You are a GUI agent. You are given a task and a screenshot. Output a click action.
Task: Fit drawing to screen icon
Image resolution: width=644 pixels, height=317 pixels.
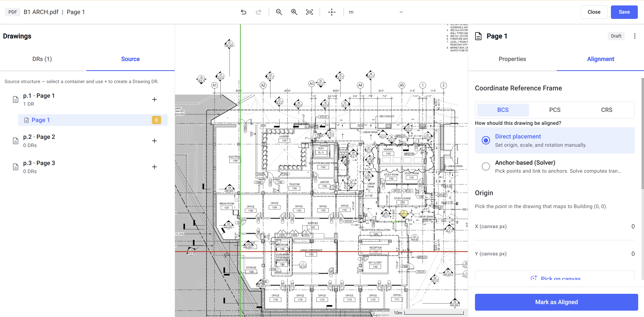[309, 12]
